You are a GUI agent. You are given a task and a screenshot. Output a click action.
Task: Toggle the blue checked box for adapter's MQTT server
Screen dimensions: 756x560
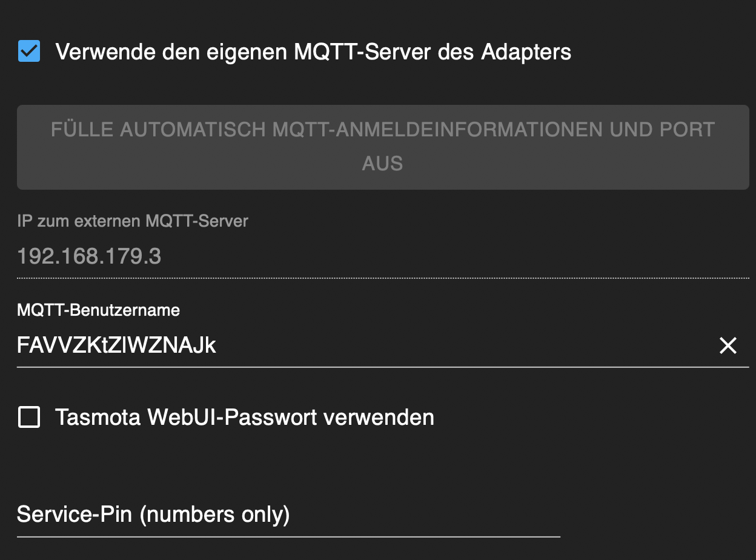[29, 52]
